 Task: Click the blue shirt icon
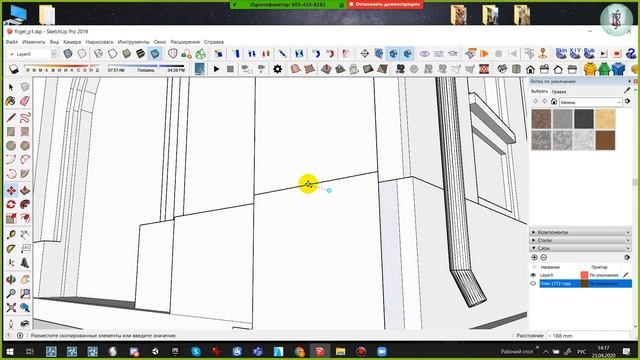[618, 69]
